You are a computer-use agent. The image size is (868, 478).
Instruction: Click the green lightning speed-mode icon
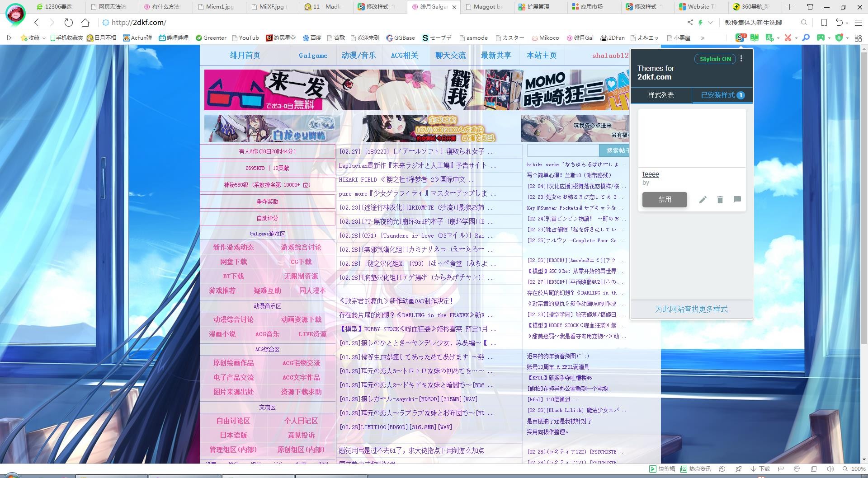coord(700,23)
